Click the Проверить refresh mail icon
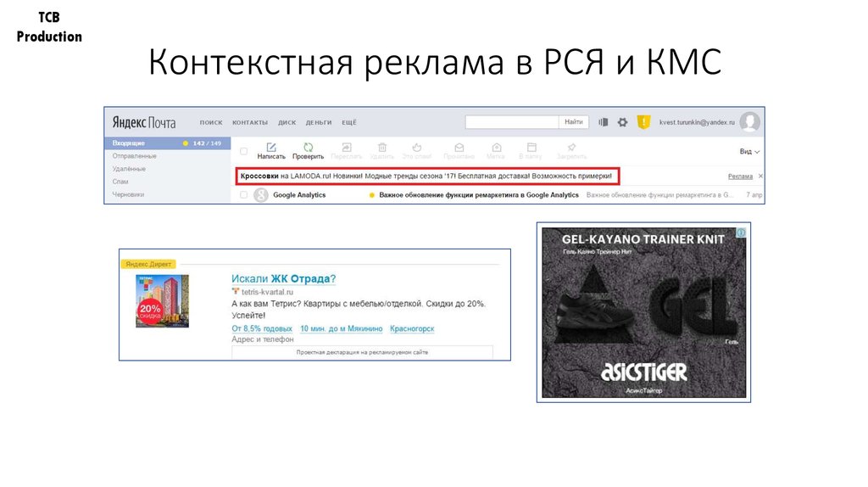The image size is (868, 487). (309, 147)
